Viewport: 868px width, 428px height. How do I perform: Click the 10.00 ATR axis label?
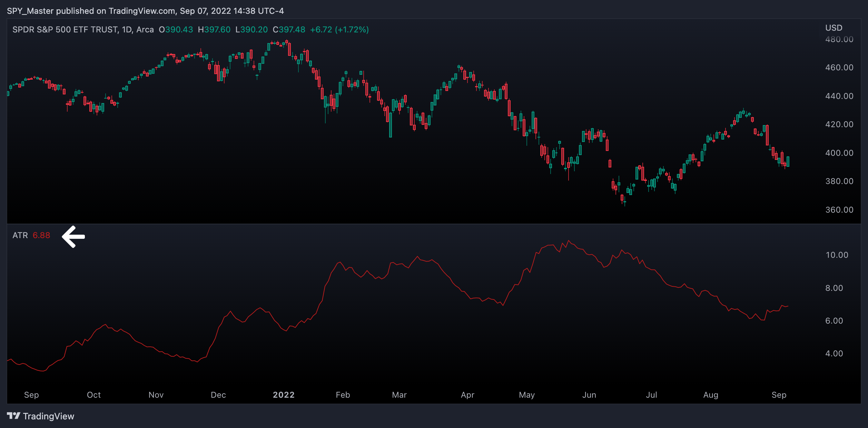click(837, 255)
